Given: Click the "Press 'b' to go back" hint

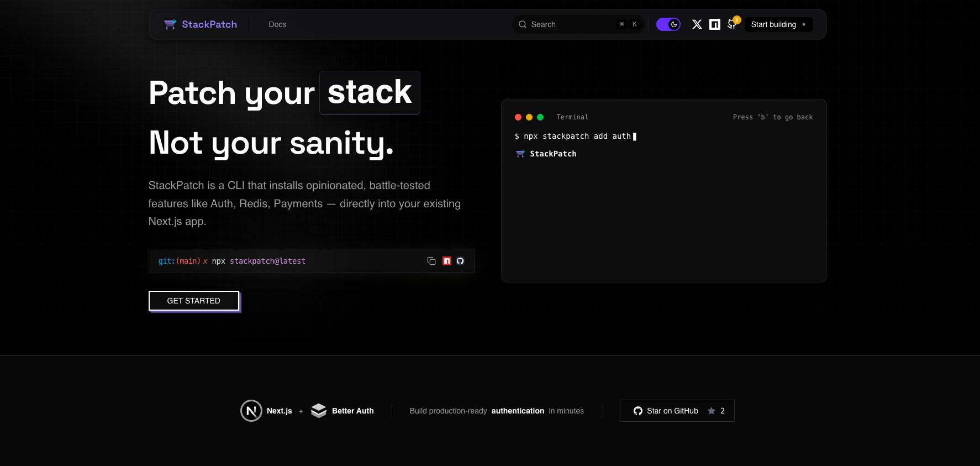Looking at the screenshot, I should 773,117.
